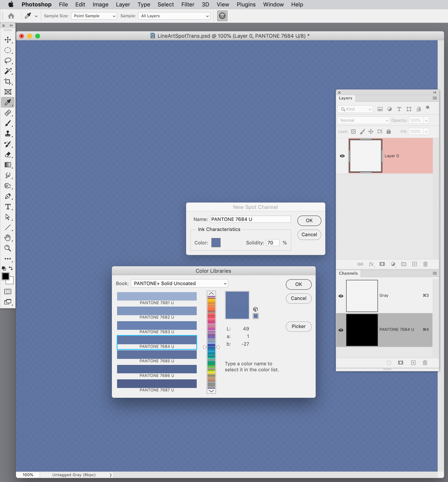Viewport: 448px width, 482px height.
Task: Toggle lock transparent pixels
Action: pos(353,132)
